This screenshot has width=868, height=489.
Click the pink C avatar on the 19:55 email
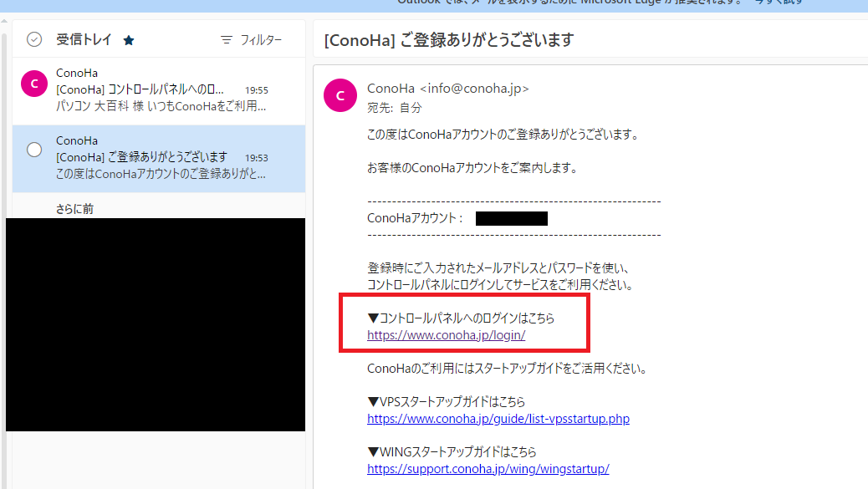34,82
